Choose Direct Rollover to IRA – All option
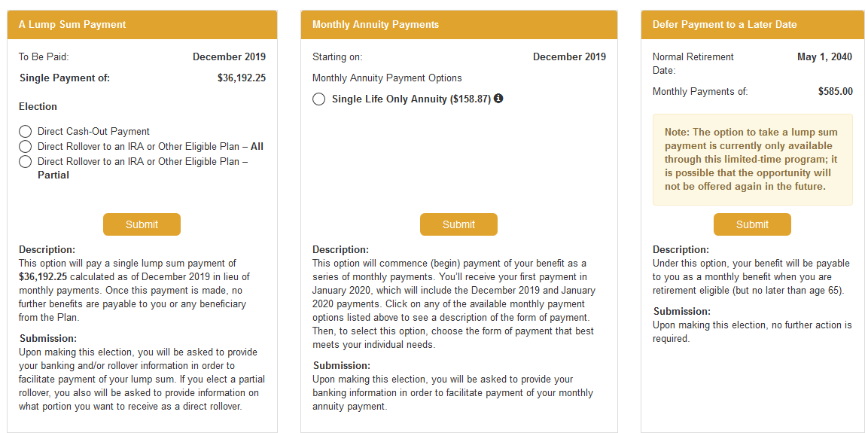Screen dimensions: 868x433 (x=25, y=147)
